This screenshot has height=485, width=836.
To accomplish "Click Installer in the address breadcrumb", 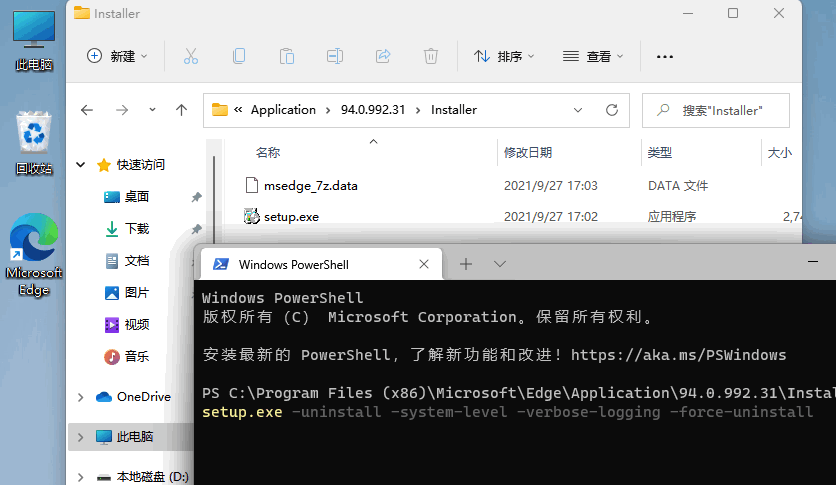I will point(454,110).
